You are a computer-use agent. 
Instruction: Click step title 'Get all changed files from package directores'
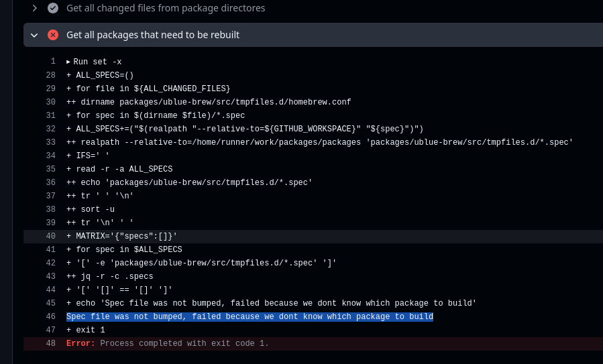click(x=166, y=8)
